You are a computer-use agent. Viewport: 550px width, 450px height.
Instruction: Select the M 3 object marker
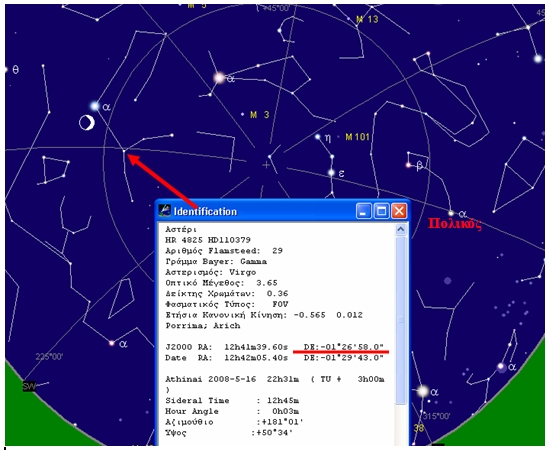242,114
